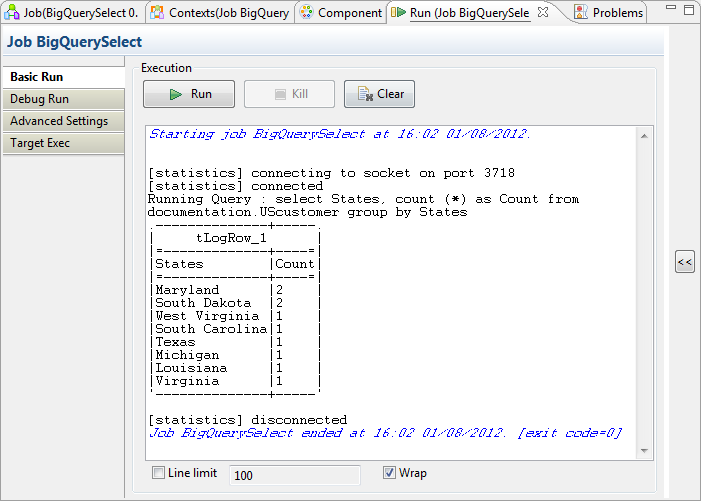Click the Job tab icon

click(12, 13)
